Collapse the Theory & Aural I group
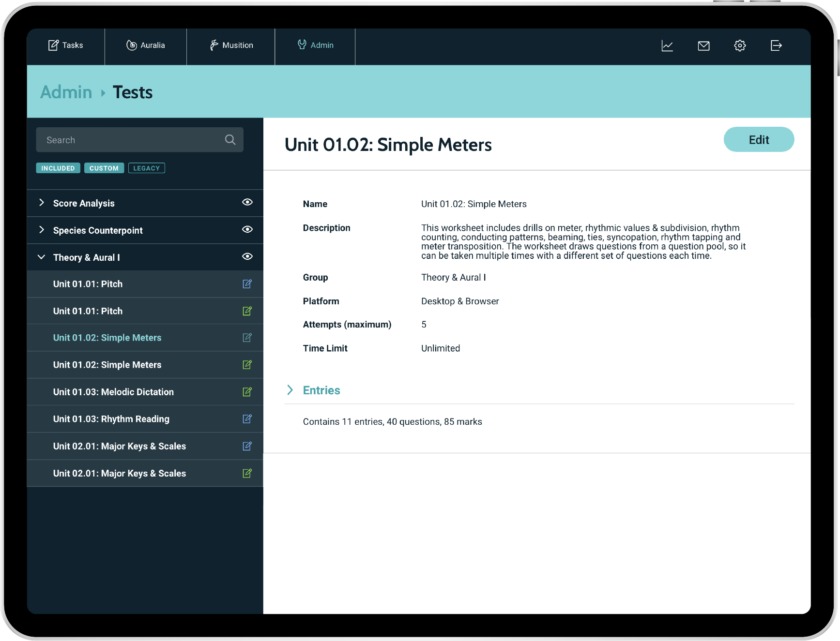Image resolution: width=840 pixels, height=641 pixels. click(41, 257)
